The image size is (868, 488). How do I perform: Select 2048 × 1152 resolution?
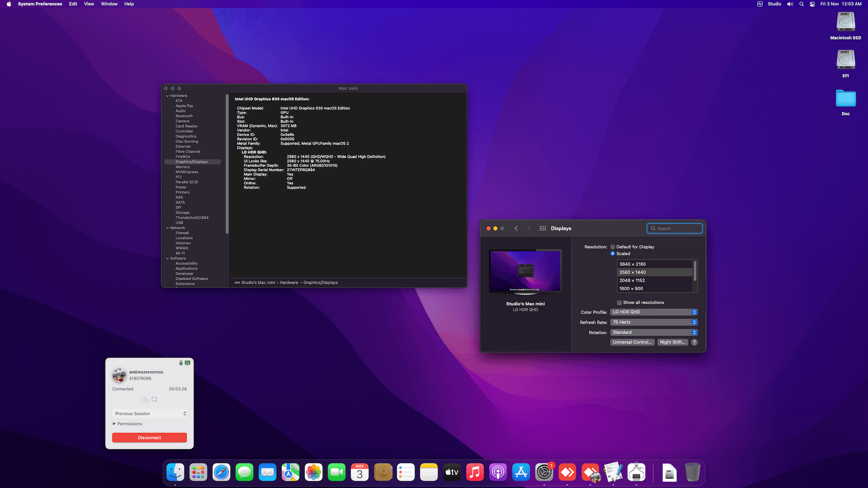click(655, 281)
